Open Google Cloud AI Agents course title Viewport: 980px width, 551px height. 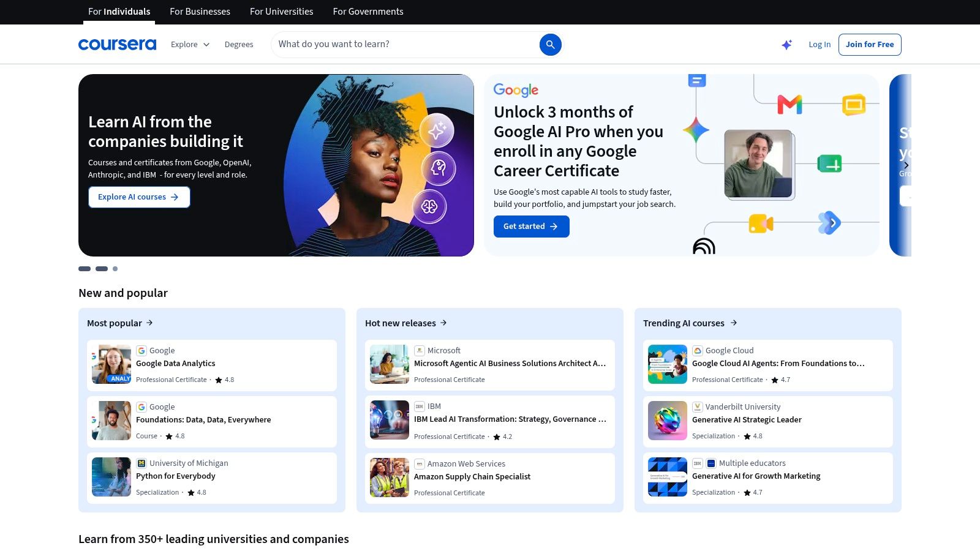coord(778,364)
